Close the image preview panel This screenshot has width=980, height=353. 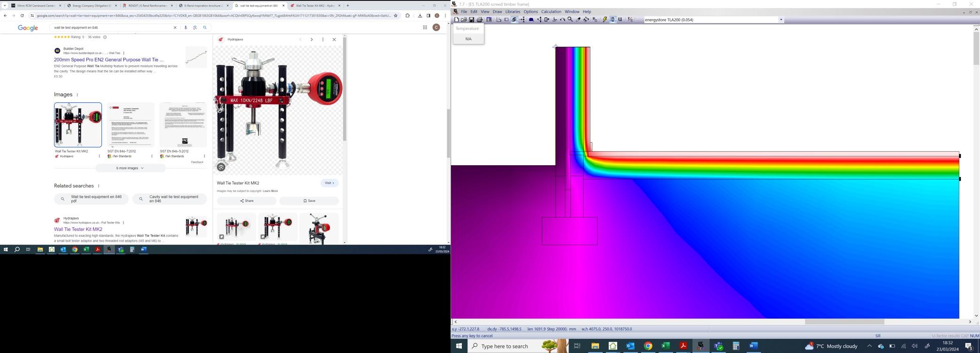pyautogui.click(x=334, y=39)
